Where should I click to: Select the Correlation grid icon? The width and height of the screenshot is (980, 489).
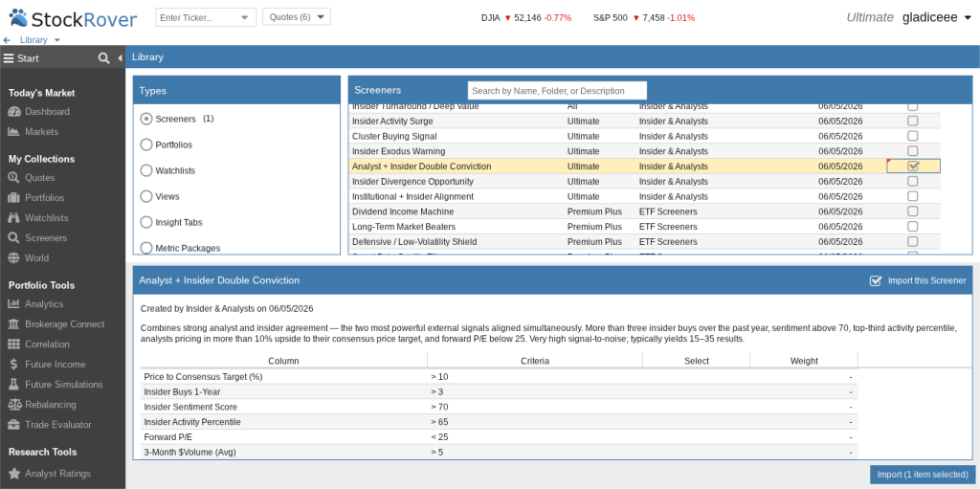pos(13,344)
